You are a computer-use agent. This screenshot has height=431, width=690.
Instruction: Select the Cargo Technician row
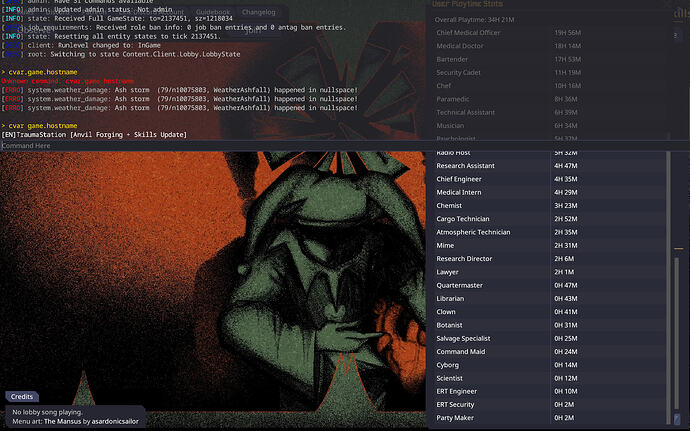(x=550, y=219)
